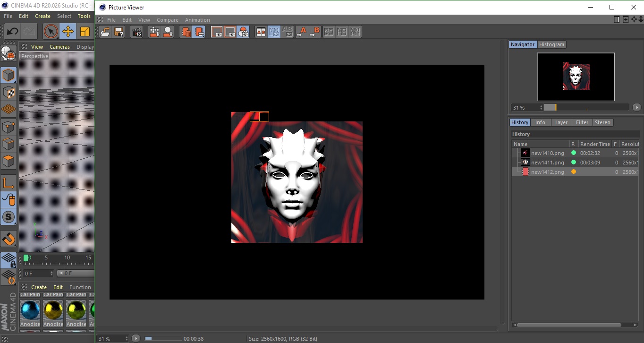Click the Navigator zoom slider
The width and height of the screenshot is (644, 343).
(586, 108)
